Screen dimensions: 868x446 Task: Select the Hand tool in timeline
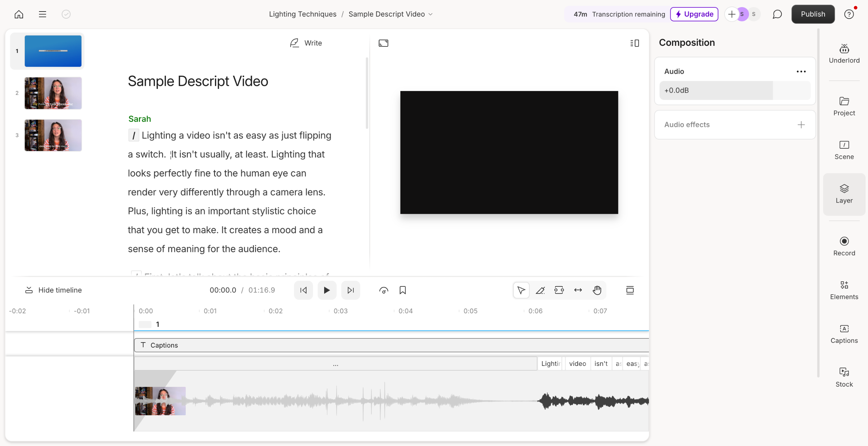pos(597,290)
